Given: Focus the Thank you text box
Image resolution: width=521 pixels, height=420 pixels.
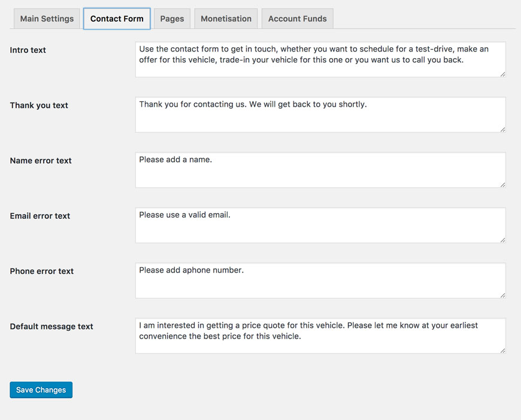Looking at the screenshot, I should (x=320, y=114).
